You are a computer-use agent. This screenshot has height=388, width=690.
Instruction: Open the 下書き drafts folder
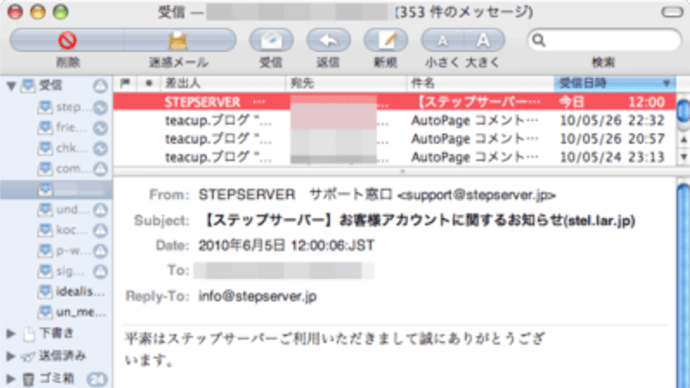(x=56, y=333)
